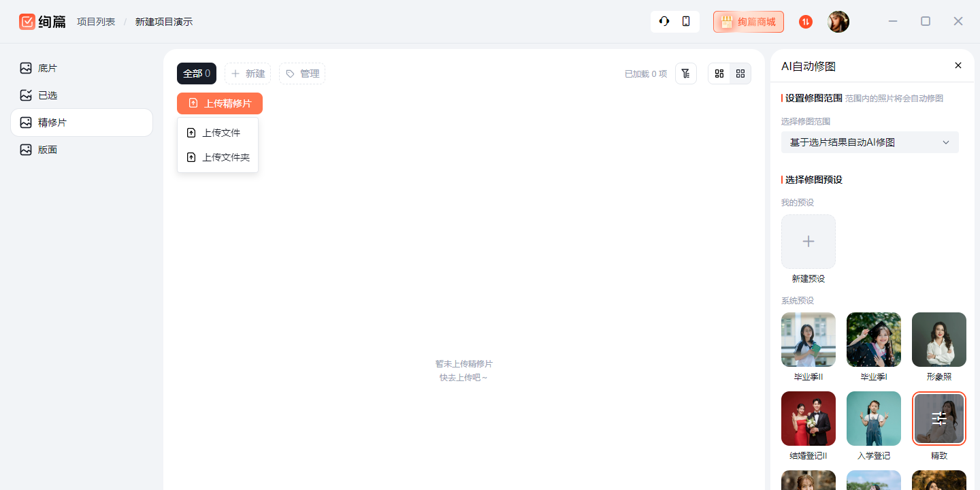The width and height of the screenshot is (980, 490).
Task: Switch to the waterfall grid layout view
Action: [x=719, y=73]
